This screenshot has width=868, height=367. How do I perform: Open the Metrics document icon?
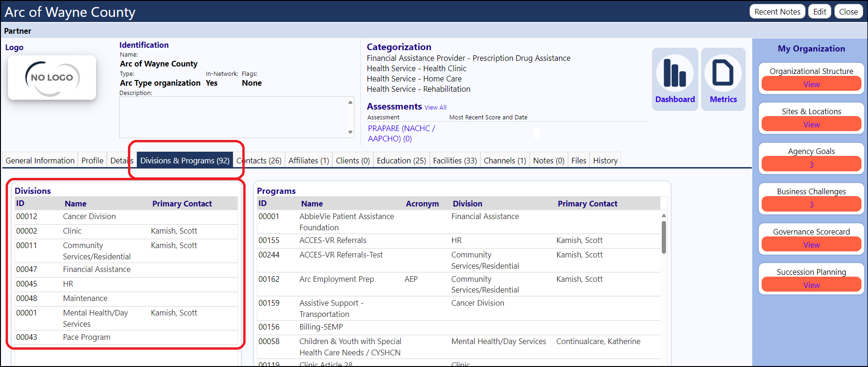(x=723, y=79)
